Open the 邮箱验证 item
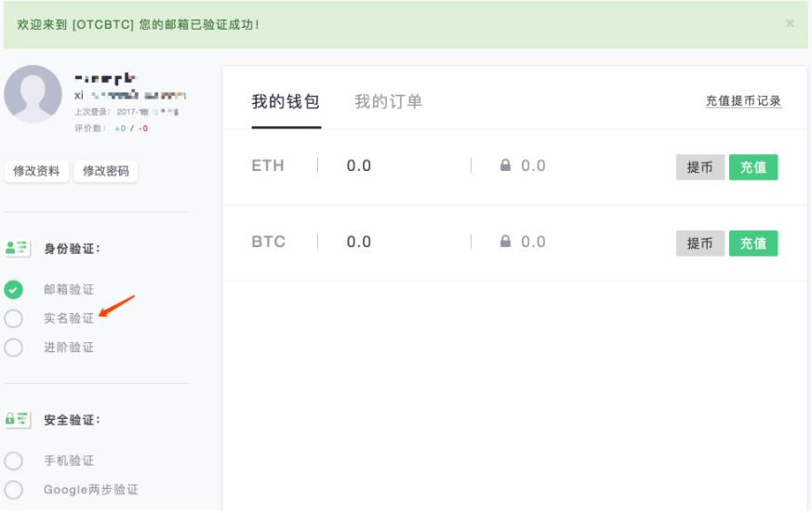This screenshot has height=513, width=812. (x=69, y=289)
